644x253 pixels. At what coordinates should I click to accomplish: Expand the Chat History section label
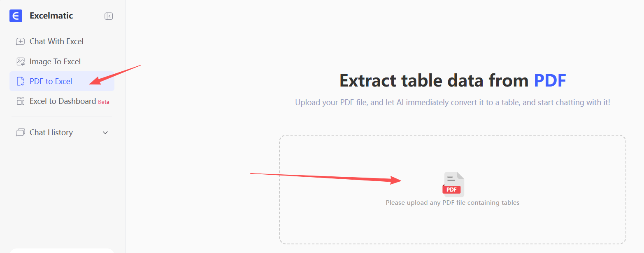point(51,133)
